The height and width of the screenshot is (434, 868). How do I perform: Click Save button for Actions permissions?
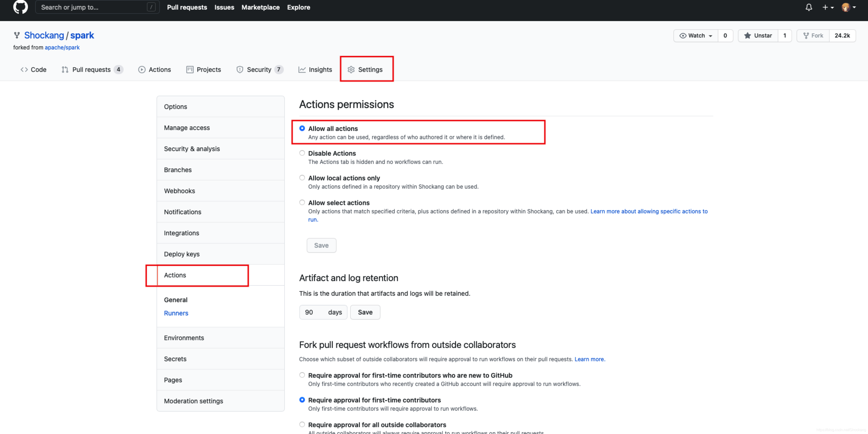coord(321,245)
